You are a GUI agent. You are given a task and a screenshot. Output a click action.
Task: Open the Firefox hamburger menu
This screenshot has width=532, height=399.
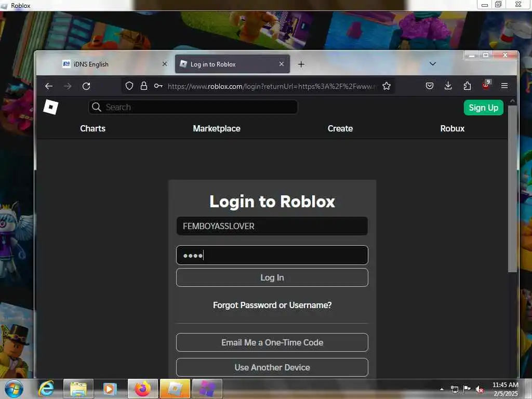504,86
